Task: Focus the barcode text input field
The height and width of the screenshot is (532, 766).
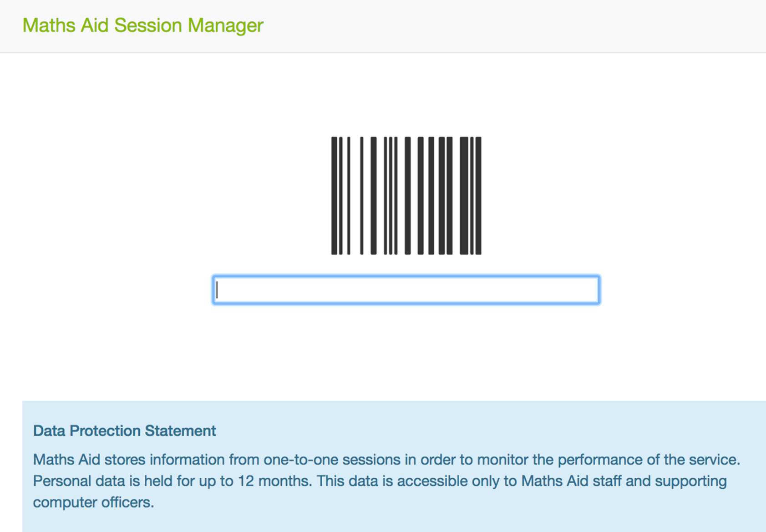Action: click(406, 290)
